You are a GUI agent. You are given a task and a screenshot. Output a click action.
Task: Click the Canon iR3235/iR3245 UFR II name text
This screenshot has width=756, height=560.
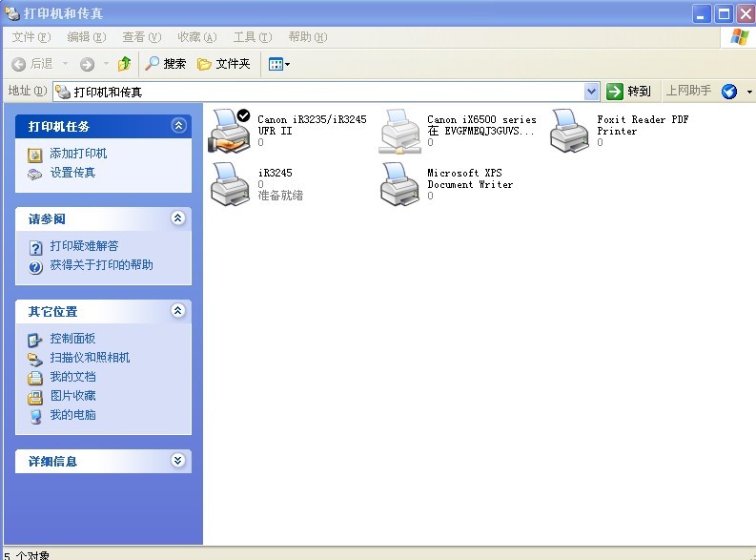coord(312,125)
